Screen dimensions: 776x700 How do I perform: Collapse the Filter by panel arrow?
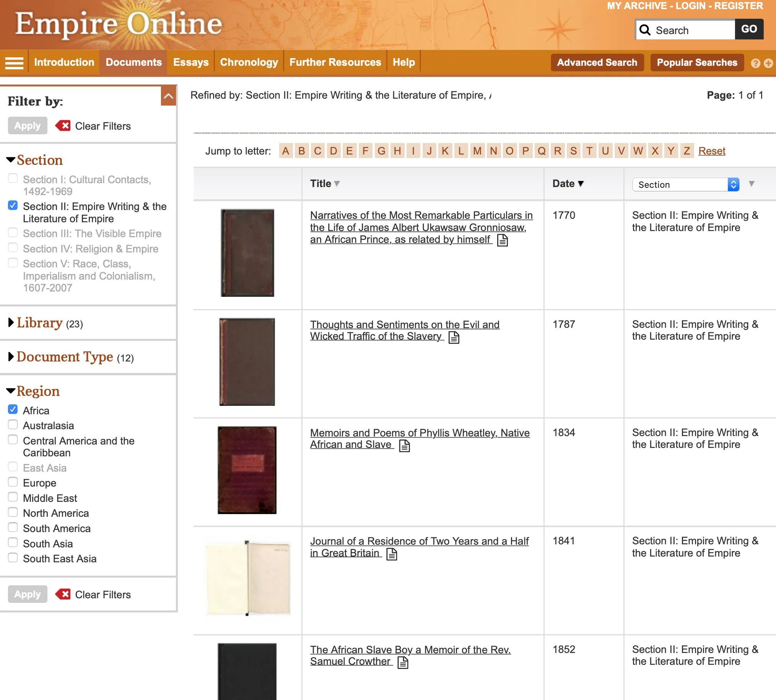point(168,96)
